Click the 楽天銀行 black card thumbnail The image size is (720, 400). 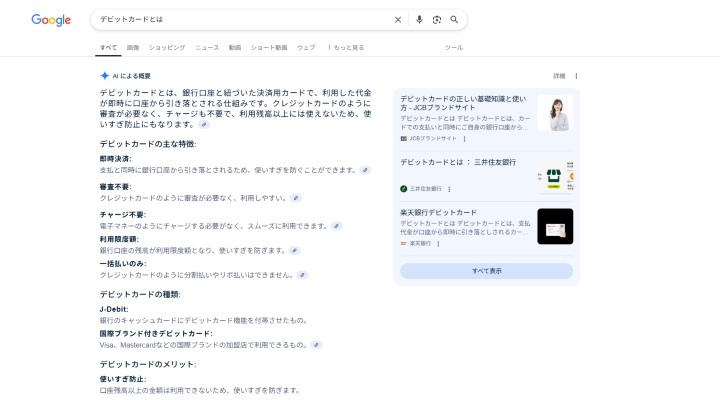[555, 226]
